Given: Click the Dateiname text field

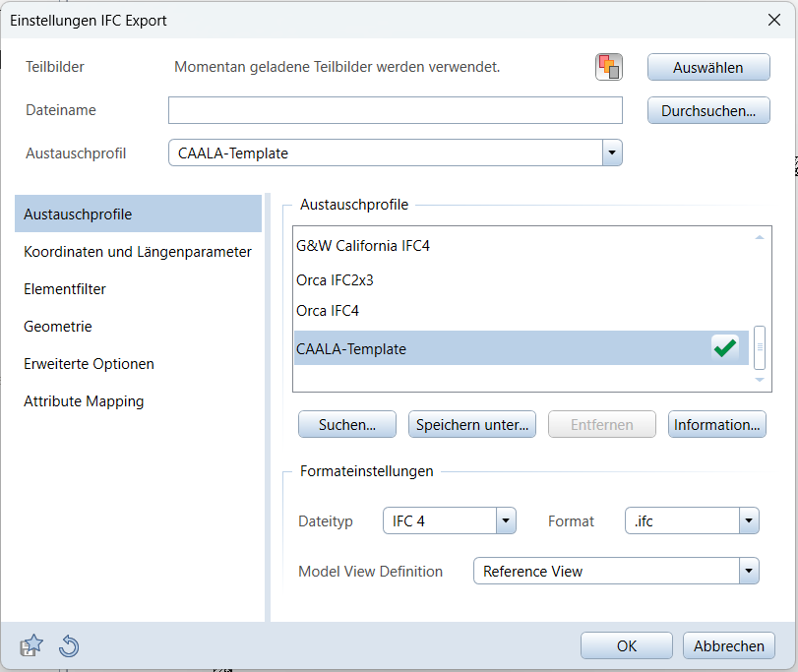Looking at the screenshot, I should (x=395, y=110).
